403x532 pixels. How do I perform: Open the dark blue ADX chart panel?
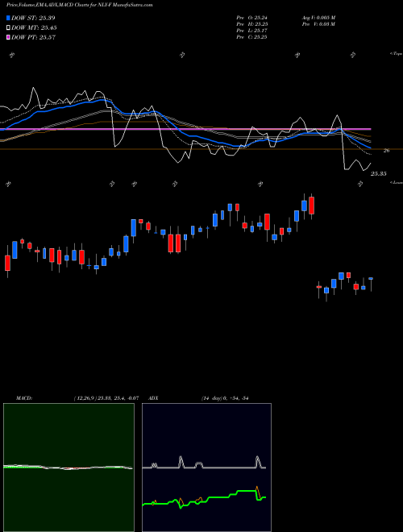click(206, 468)
